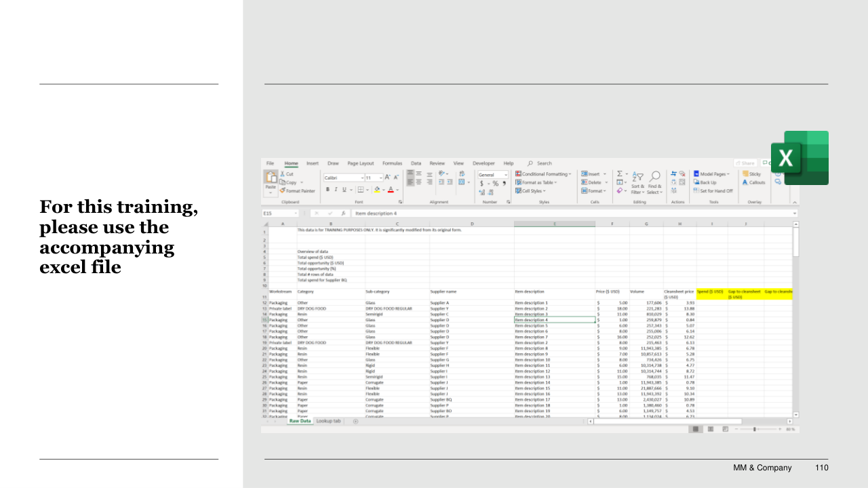Click the Sort & Filter icon
Viewport: 868px width, 488px height.
(638, 177)
